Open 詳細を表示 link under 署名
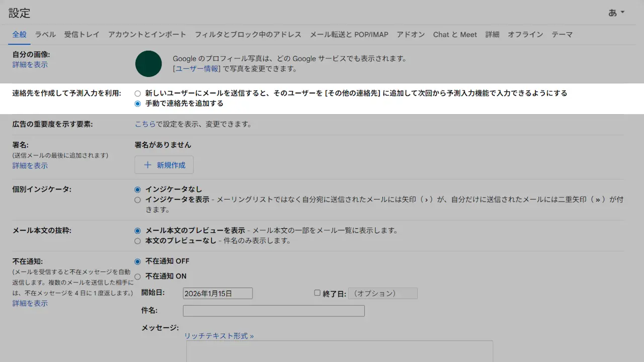Viewport: 644px width, 362px height. click(30, 165)
